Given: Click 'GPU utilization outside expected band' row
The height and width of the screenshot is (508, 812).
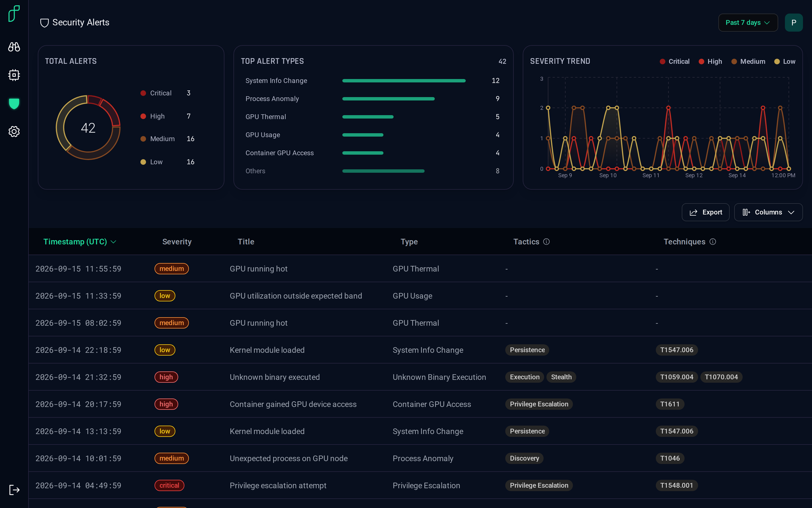Looking at the screenshot, I should tap(420, 296).
